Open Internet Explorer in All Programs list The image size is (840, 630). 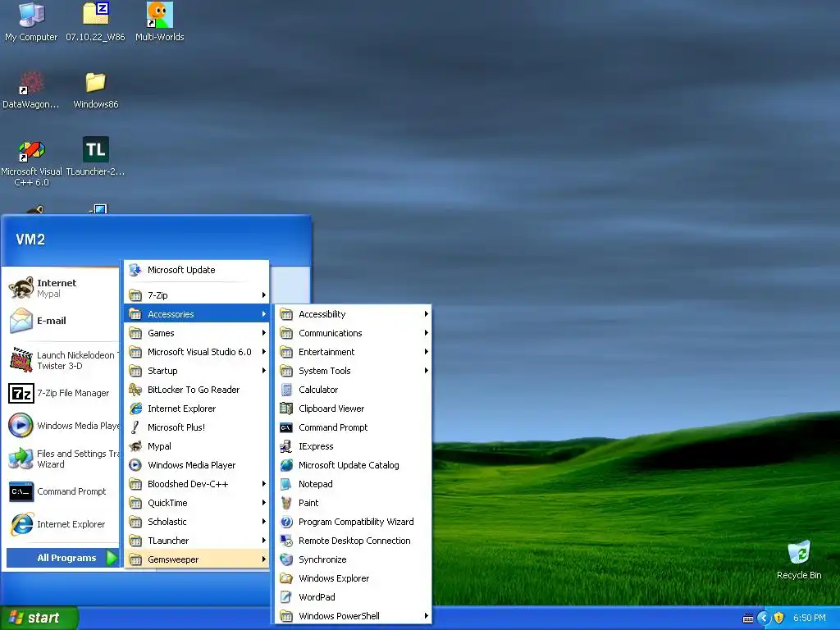pos(197,409)
